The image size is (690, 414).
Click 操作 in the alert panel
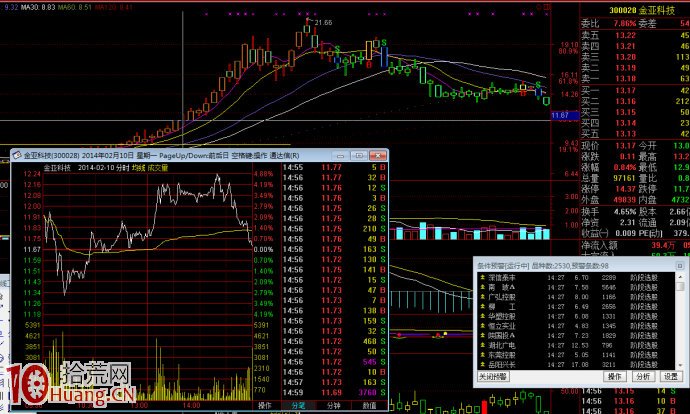click(x=615, y=377)
